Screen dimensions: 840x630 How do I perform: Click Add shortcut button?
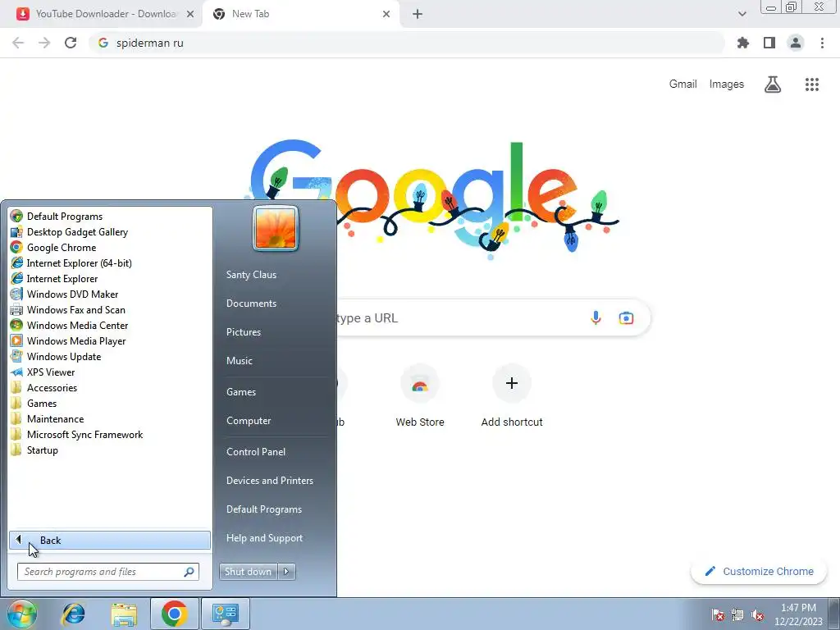coord(512,396)
